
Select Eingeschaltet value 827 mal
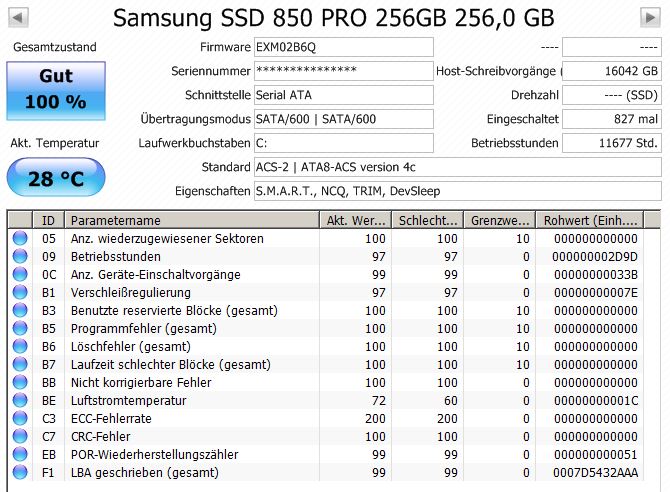tap(612, 119)
